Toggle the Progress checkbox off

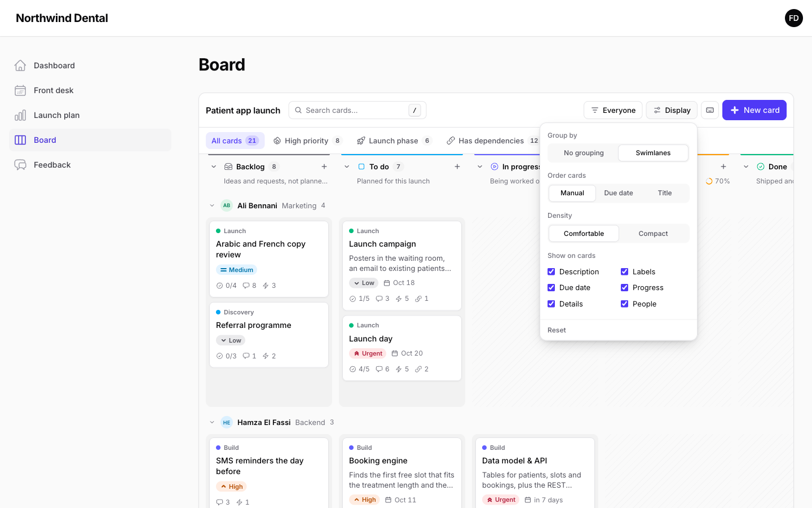click(625, 288)
